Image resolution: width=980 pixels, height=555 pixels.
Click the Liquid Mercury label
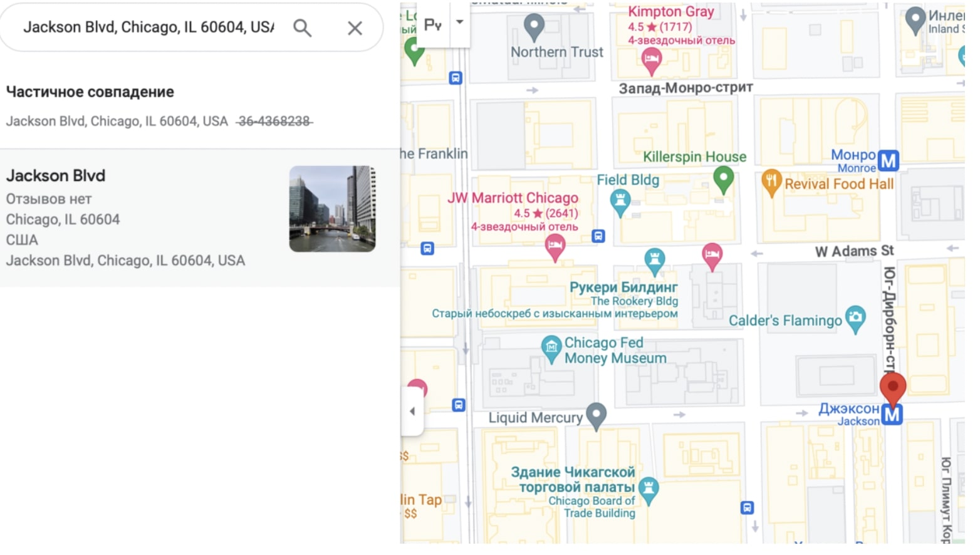click(536, 418)
